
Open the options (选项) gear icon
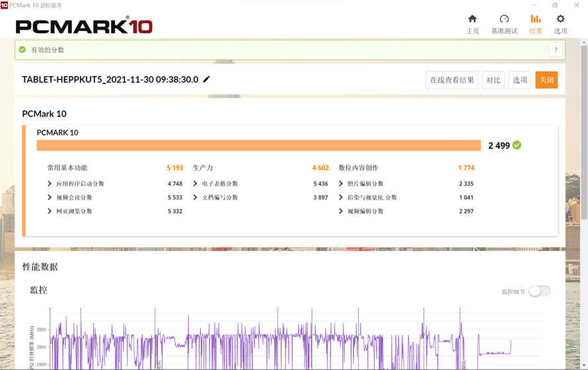(x=561, y=18)
